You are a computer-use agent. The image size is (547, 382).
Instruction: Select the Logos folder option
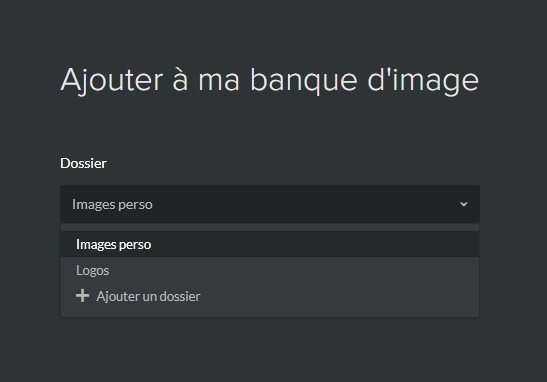coord(270,270)
